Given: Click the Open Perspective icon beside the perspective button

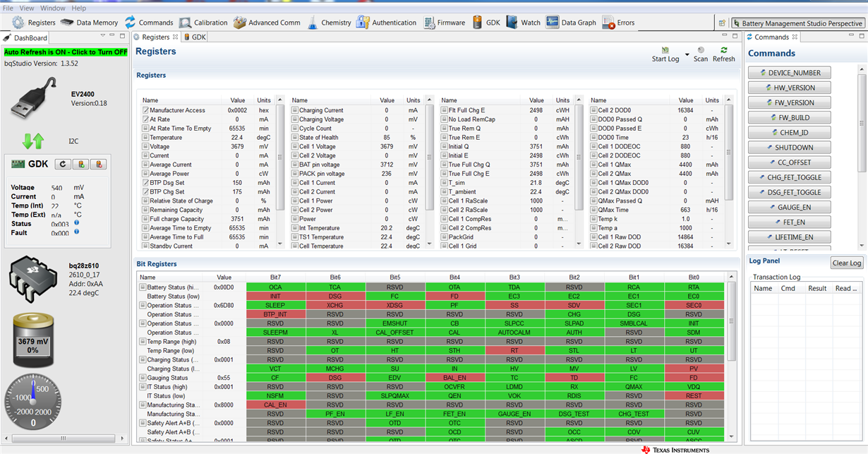Looking at the screenshot, I should pos(722,23).
